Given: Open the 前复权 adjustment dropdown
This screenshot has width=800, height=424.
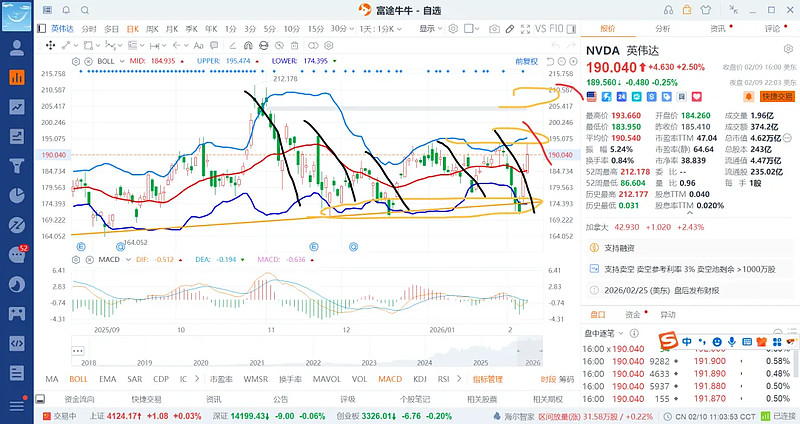Looking at the screenshot, I should 527,61.
